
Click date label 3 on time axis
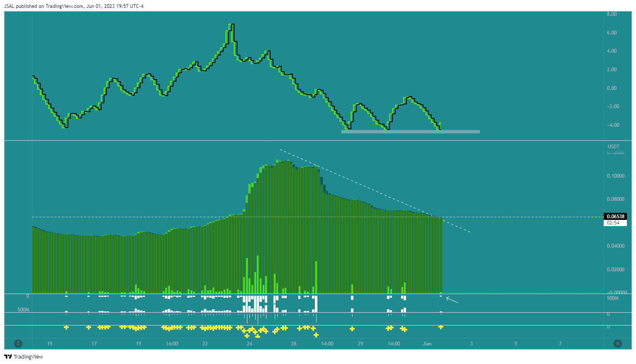[x=472, y=344]
